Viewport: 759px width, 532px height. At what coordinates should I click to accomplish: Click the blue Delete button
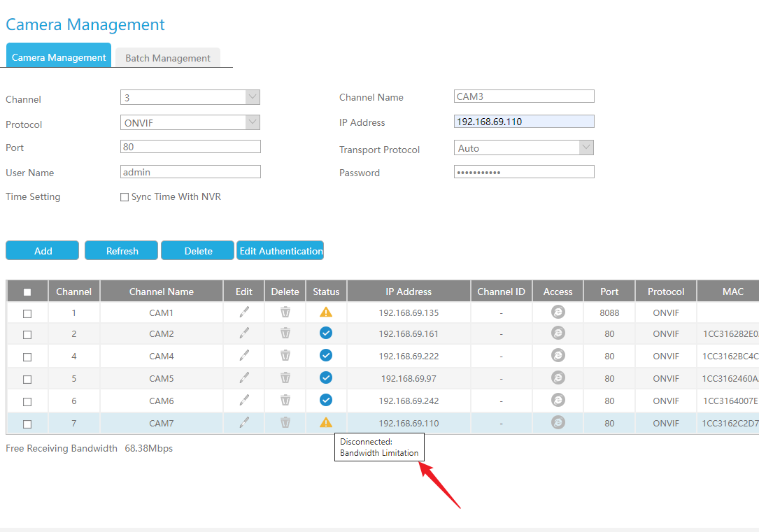pos(197,250)
